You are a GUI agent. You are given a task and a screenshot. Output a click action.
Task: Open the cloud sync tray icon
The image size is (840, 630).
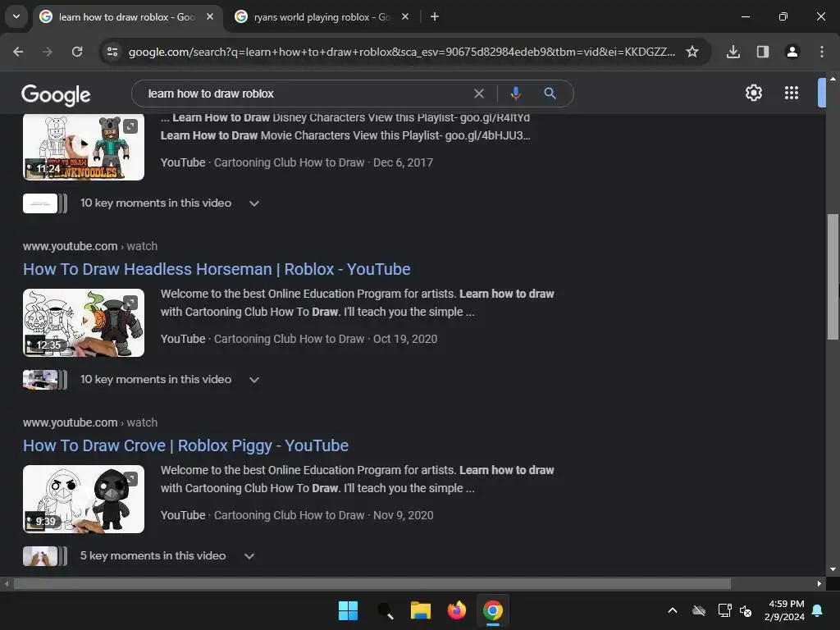(699, 610)
